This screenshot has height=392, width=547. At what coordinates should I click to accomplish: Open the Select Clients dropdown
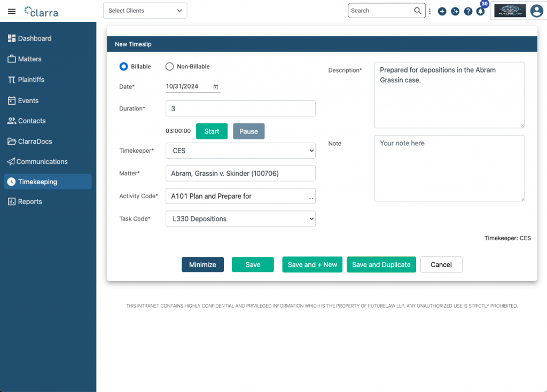click(145, 11)
